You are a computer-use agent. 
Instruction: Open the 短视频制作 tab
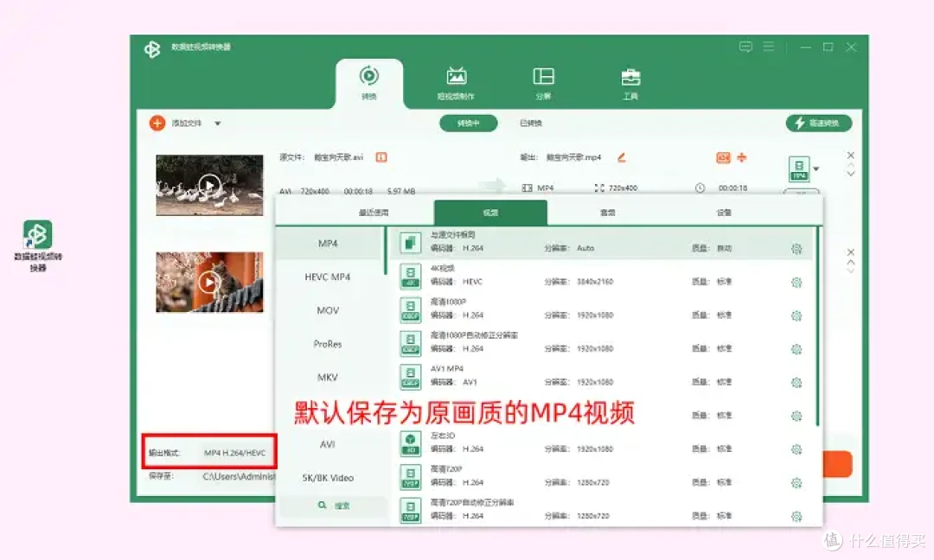tap(456, 83)
